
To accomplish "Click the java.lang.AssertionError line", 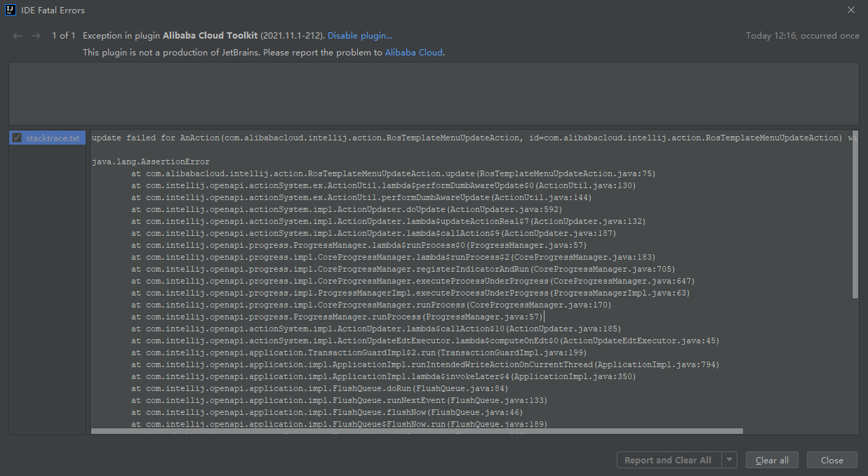I will tap(151, 161).
